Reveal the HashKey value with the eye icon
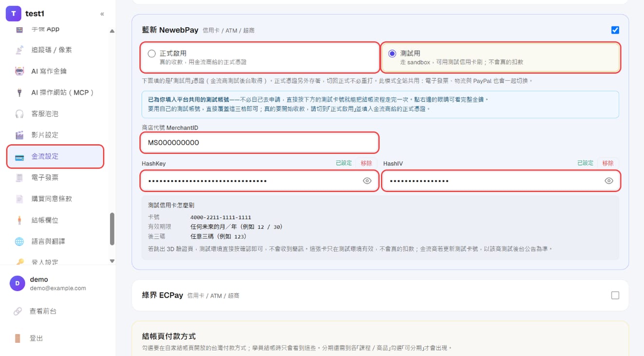 tap(367, 181)
